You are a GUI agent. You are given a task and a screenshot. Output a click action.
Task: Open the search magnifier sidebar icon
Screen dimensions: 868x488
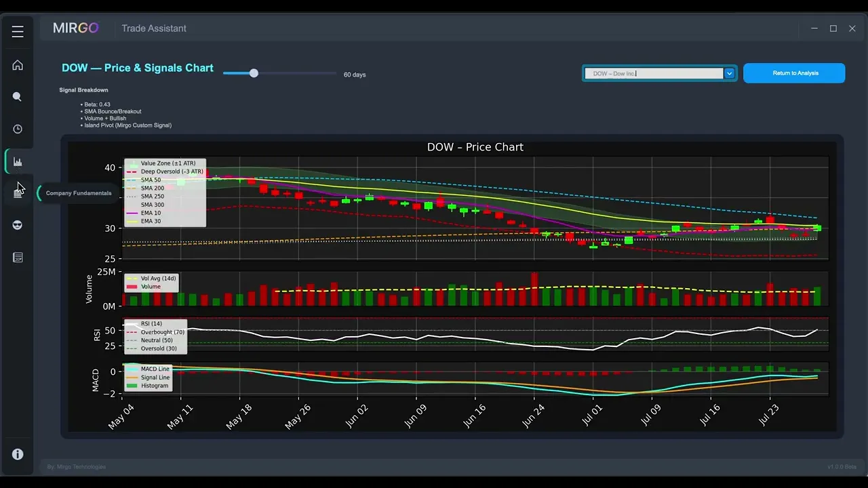click(x=18, y=97)
